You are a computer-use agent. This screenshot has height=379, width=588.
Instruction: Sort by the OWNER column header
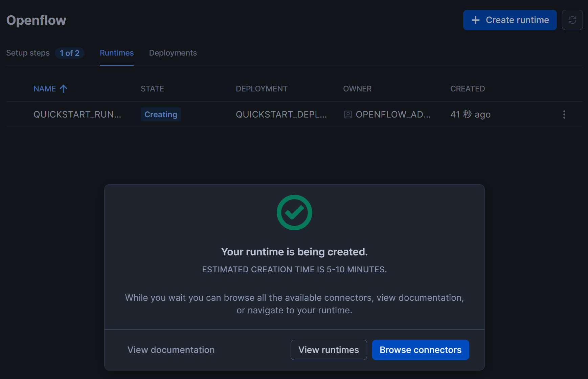(x=357, y=89)
